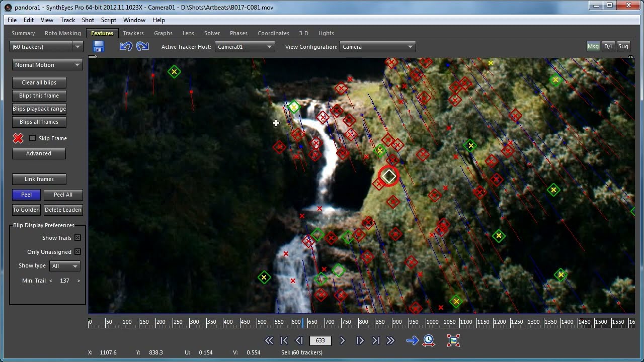Open the Window menu
Image resolution: width=644 pixels, height=362 pixels.
pyautogui.click(x=134, y=20)
